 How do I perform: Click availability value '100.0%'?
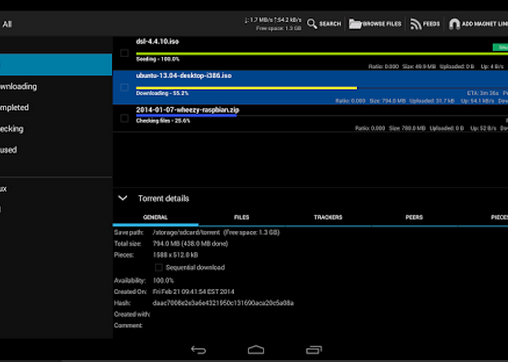tap(163, 280)
